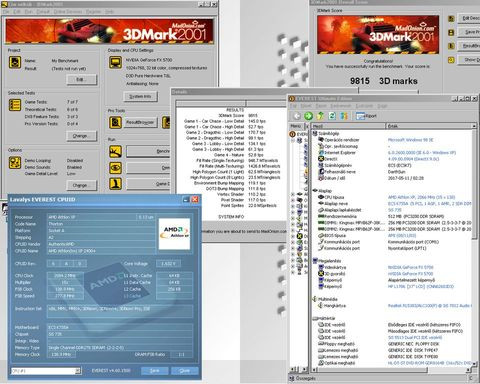Click the Benchmark button in Run section

tap(149, 151)
